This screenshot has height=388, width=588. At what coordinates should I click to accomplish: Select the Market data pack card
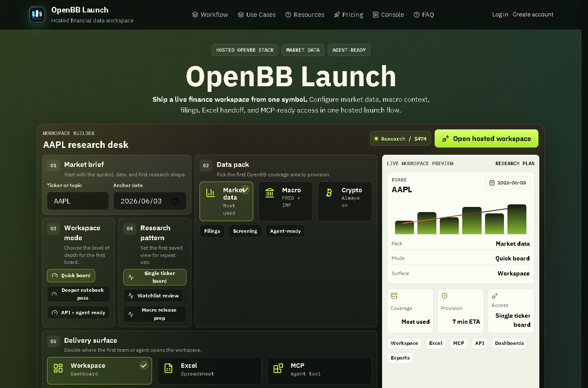point(226,201)
